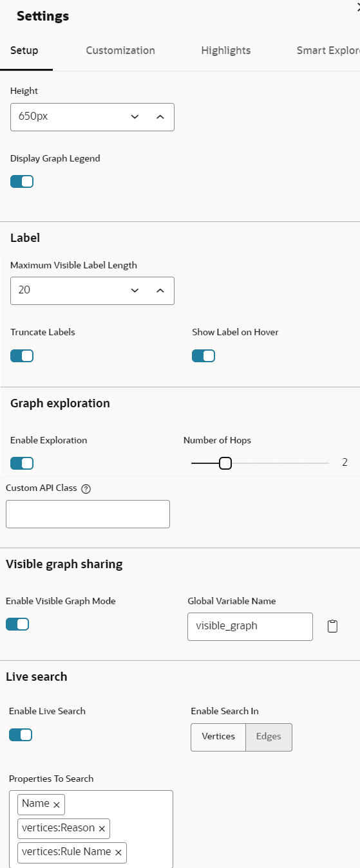The height and width of the screenshot is (868, 360).
Task: Switch to the Customization tab
Action: [x=120, y=50]
